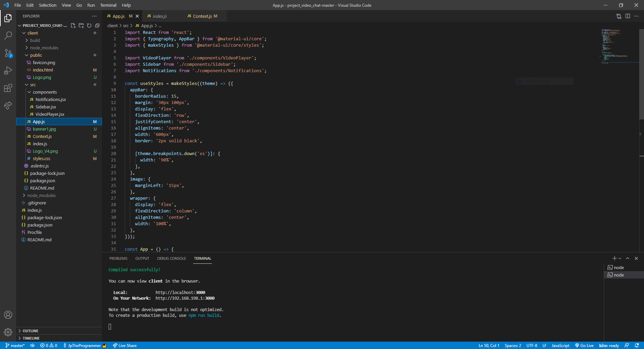Maximize the terminal panel size
Viewport: 644px width, 349px height.
pos(628,258)
